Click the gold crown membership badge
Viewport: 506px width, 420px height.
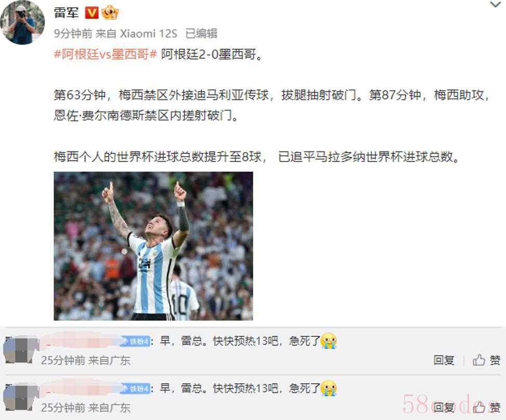[x=110, y=13]
